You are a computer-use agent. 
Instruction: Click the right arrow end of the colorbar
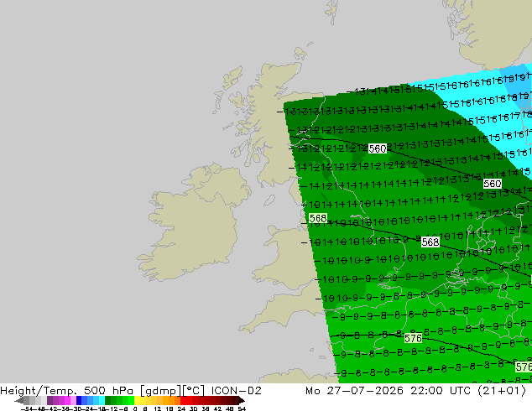pyautogui.click(x=242, y=401)
